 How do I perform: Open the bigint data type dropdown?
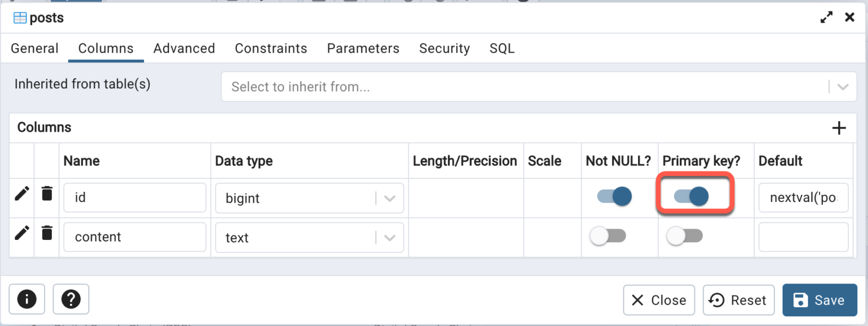(x=390, y=199)
